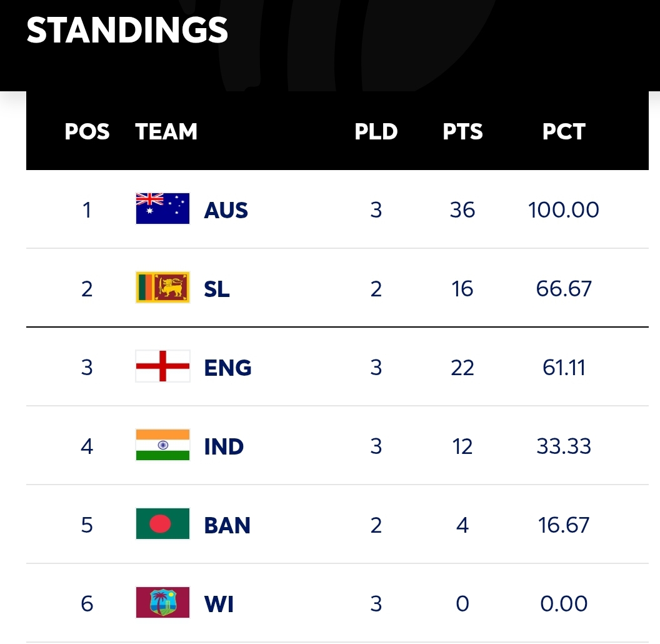This screenshot has width=660, height=644.
Task: Sort by the PTS column header
Action: coord(462,131)
